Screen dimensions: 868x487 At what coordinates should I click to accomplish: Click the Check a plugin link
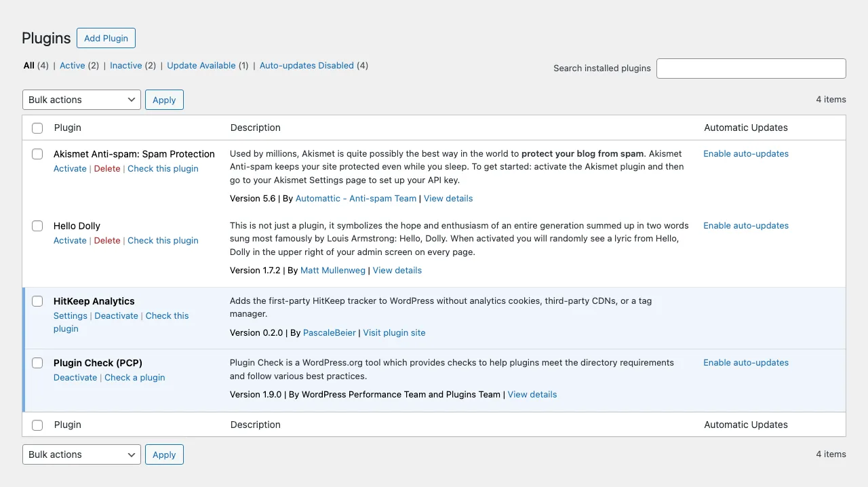135,378
